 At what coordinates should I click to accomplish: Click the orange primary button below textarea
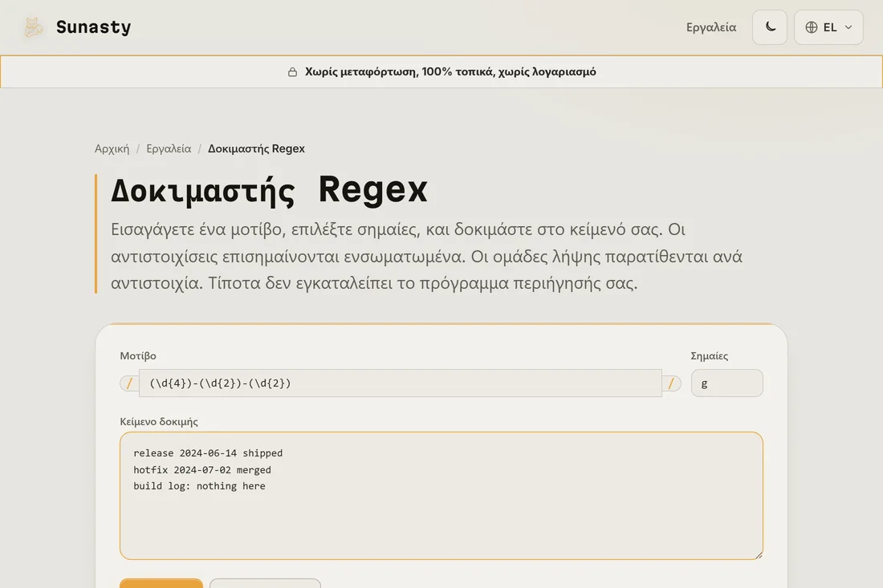(x=161, y=583)
